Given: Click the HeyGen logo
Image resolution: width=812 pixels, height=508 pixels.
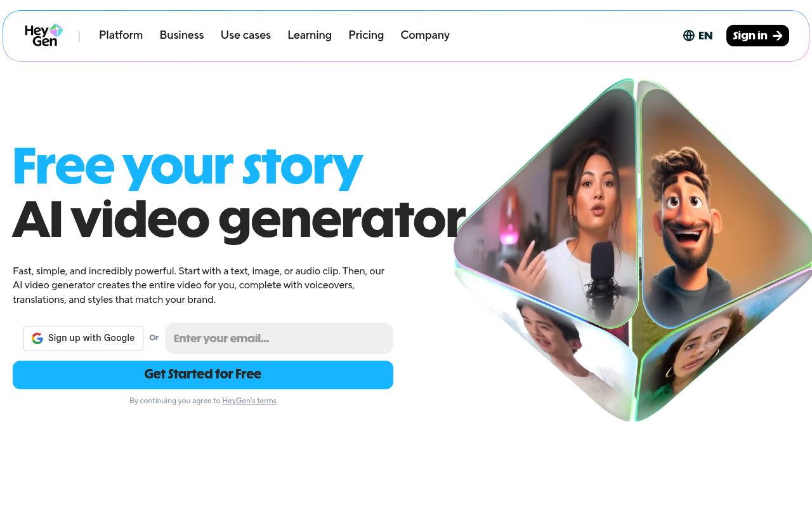Looking at the screenshot, I should pos(44,35).
